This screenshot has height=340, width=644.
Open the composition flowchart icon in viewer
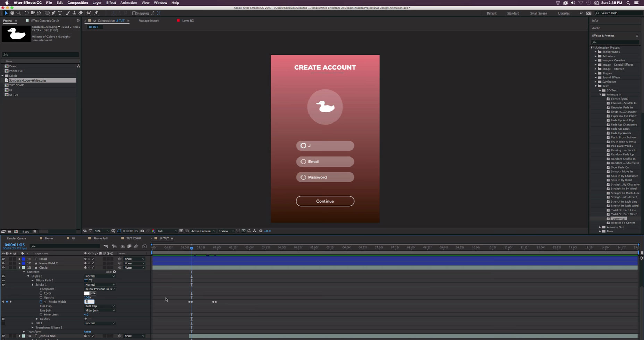[255, 231]
